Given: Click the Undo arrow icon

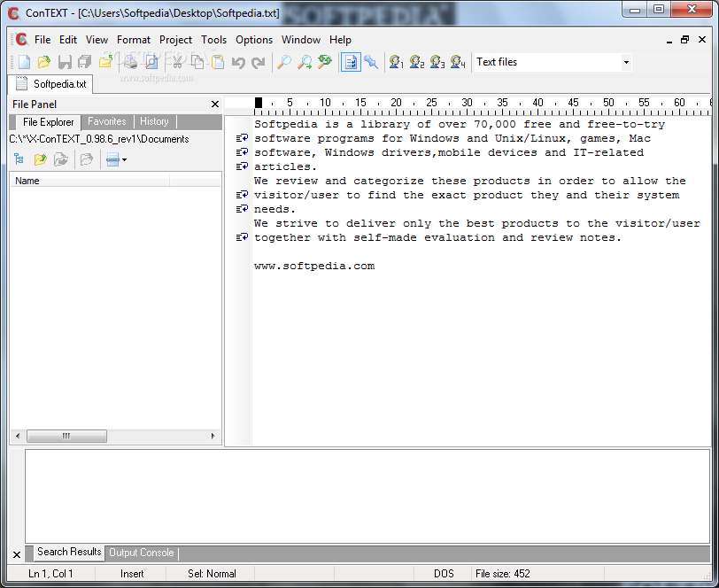Looking at the screenshot, I should pos(238,62).
